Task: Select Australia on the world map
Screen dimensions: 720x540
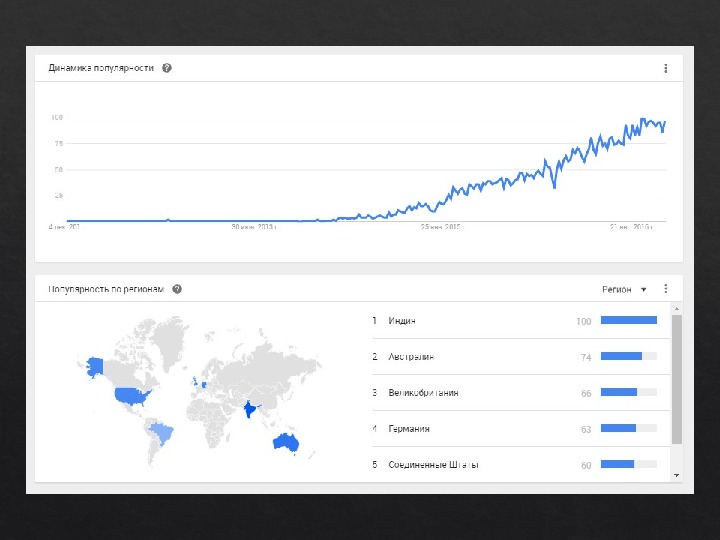Action: (x=287, y=442)
